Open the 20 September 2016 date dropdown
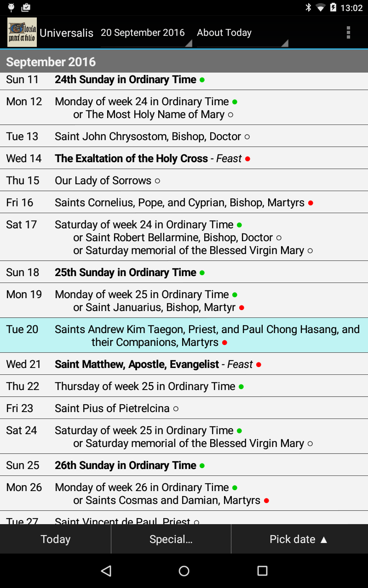The width and height of the screenshot is (368, 588). tap(146, 33)
